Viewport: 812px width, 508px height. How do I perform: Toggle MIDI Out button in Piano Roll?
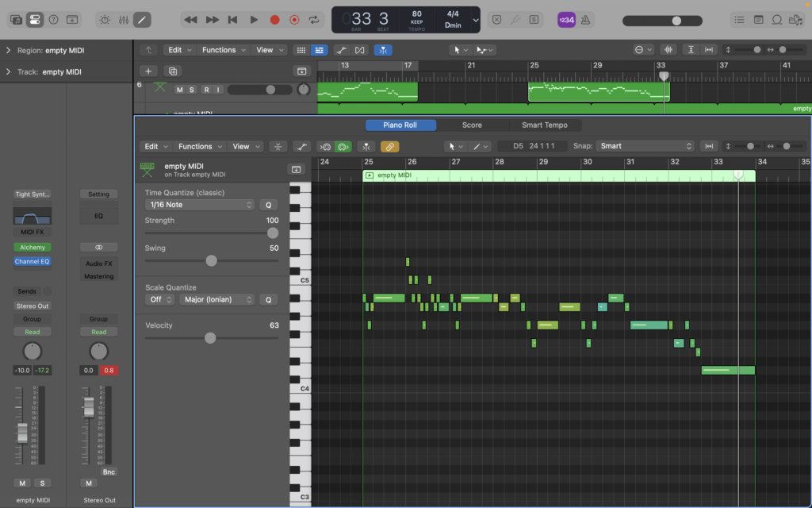tap(343, 146)
